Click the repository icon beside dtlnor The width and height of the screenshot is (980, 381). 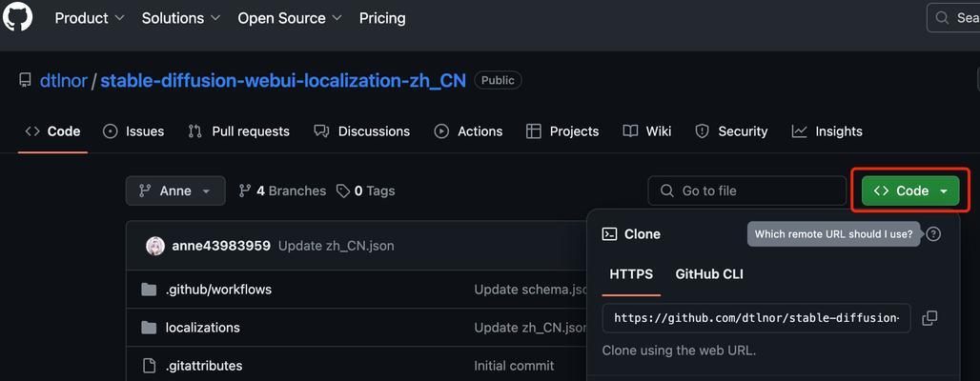click(25, 81)
